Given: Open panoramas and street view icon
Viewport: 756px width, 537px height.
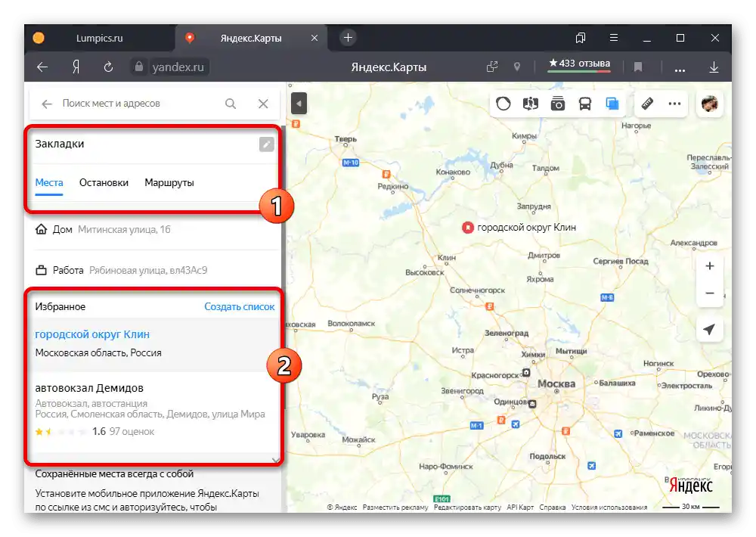Looking at the screenshot, I should click(x=531, y=104).
